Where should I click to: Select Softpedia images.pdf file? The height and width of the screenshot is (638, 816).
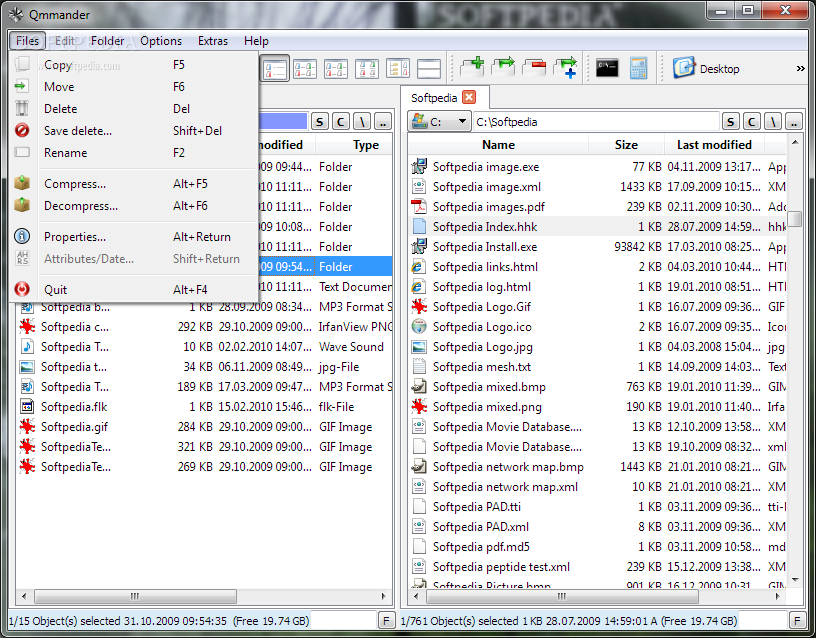pyautogui.click(x=597, y=207)
